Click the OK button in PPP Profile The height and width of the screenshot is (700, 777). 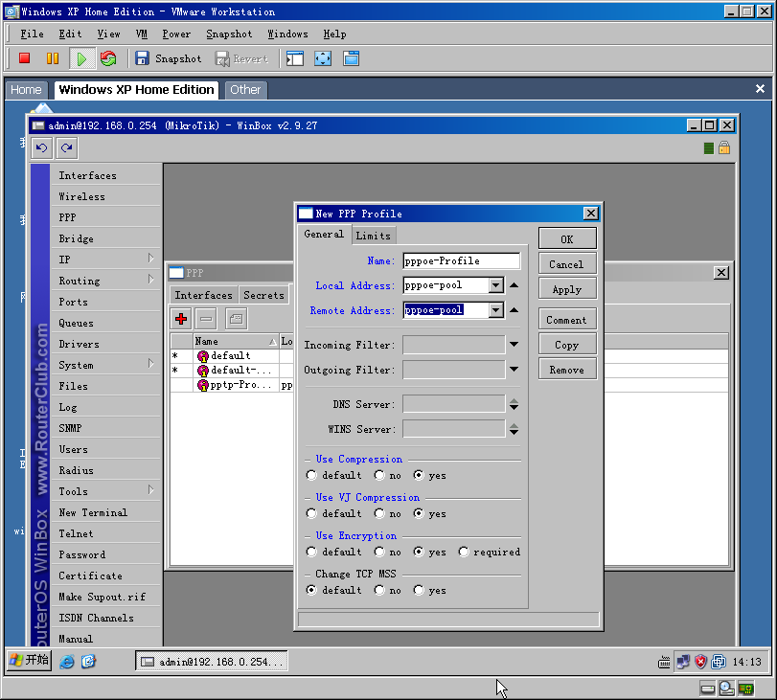click(567, 239)
